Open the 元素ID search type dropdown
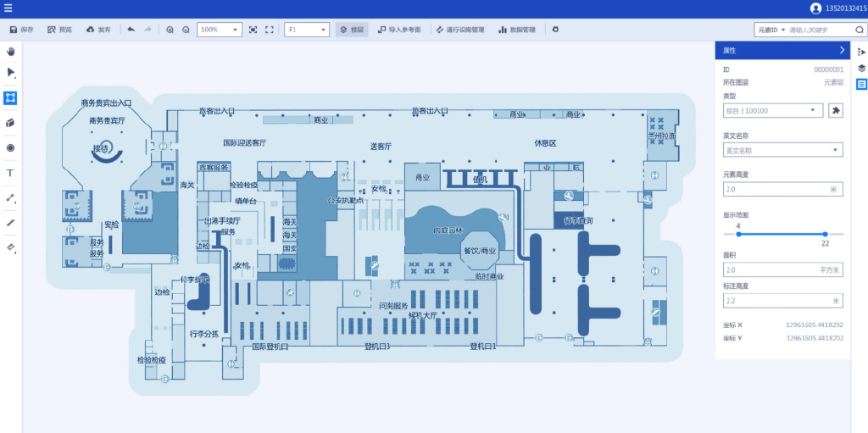The image size is (868, 433). pyautogui.click(x=771, y=30)
